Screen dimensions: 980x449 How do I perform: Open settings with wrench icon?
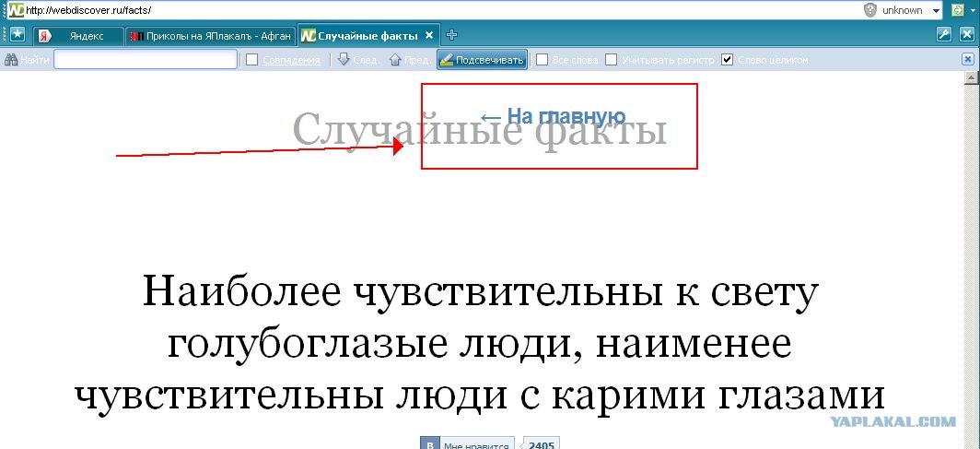(x=944, y=35)
